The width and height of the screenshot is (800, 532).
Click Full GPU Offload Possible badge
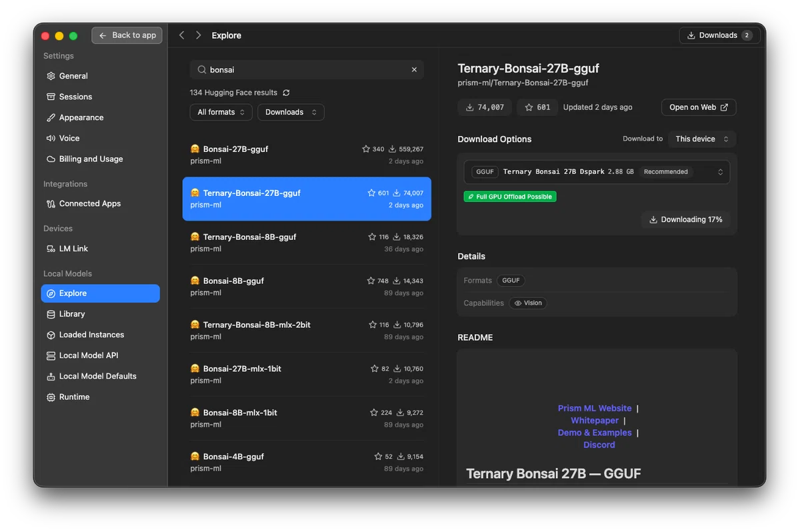click(x=510, y=197)
